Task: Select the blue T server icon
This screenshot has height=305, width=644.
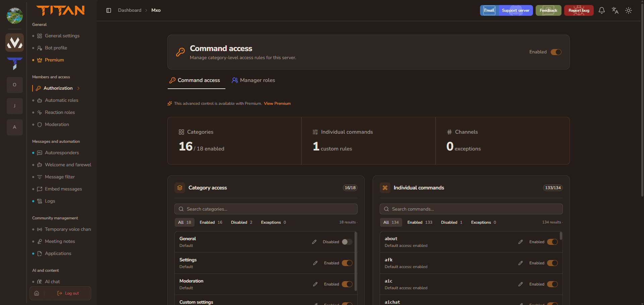Action: 15,63
